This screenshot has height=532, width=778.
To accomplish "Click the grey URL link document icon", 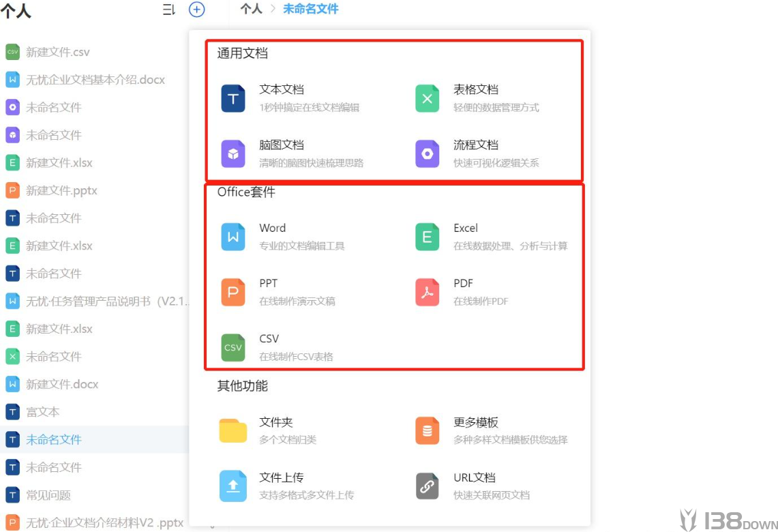I will coord(427,486).
